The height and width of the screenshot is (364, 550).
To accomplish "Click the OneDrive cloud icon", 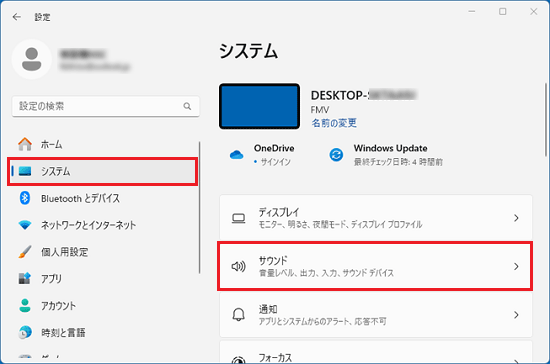I will coord(236,155).
